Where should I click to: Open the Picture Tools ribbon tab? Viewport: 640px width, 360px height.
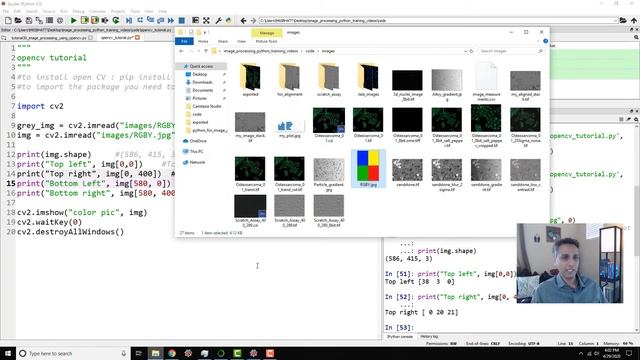[x=267, y=41]
